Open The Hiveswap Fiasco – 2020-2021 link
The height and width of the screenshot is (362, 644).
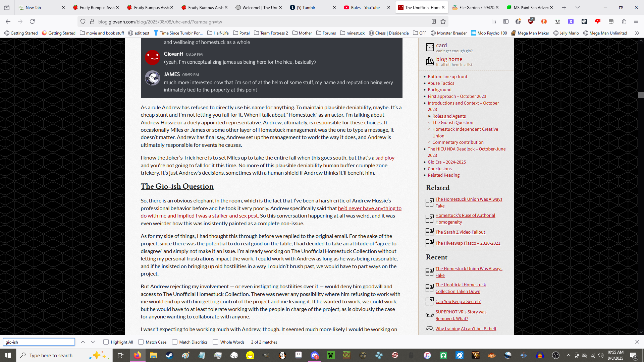pos(468,243)
